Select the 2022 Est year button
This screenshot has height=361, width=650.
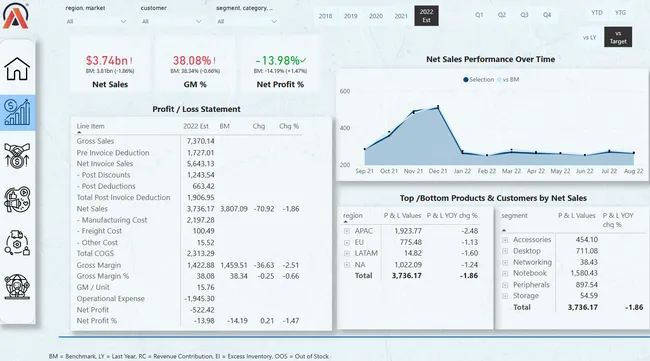click(x=426, y=16)
